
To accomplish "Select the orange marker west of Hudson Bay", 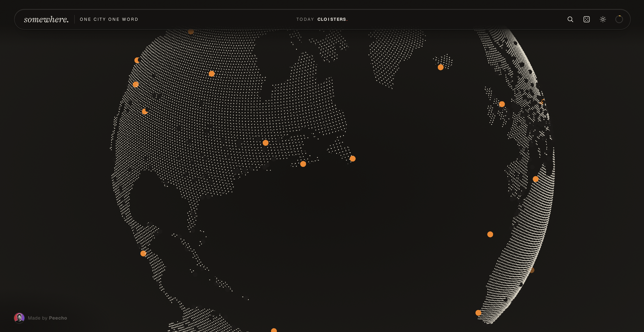I will click(x=212, y=73).
